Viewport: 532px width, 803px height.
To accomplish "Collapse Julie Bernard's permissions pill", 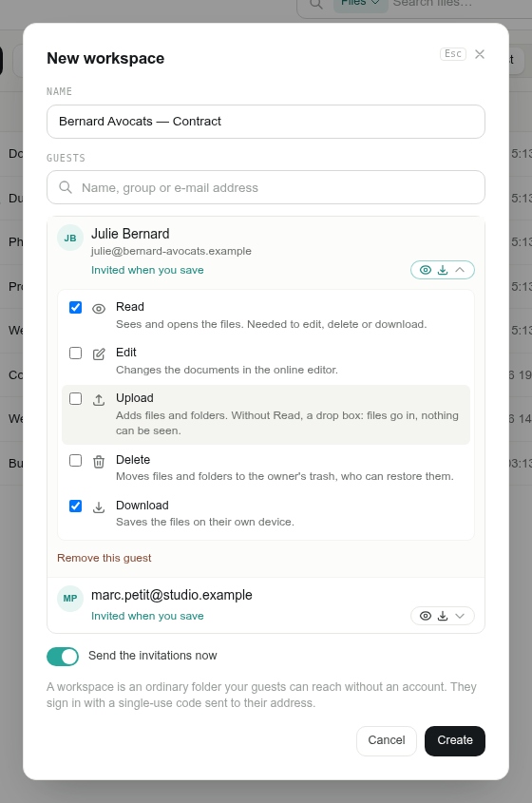I will pos(443,270).
